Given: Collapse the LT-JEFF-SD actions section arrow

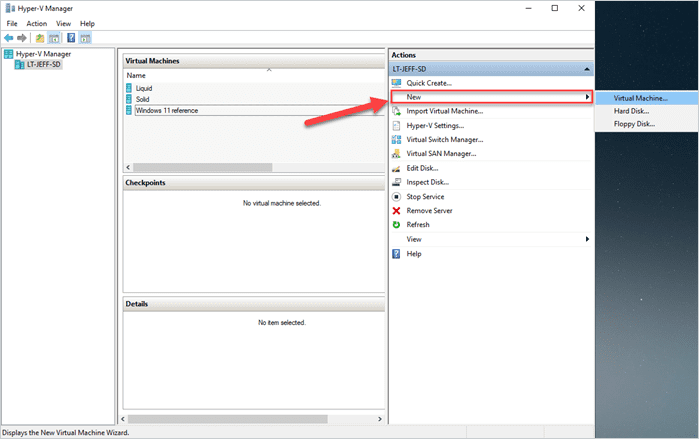Looking at the screenshot, I should [x=587, y=69].
